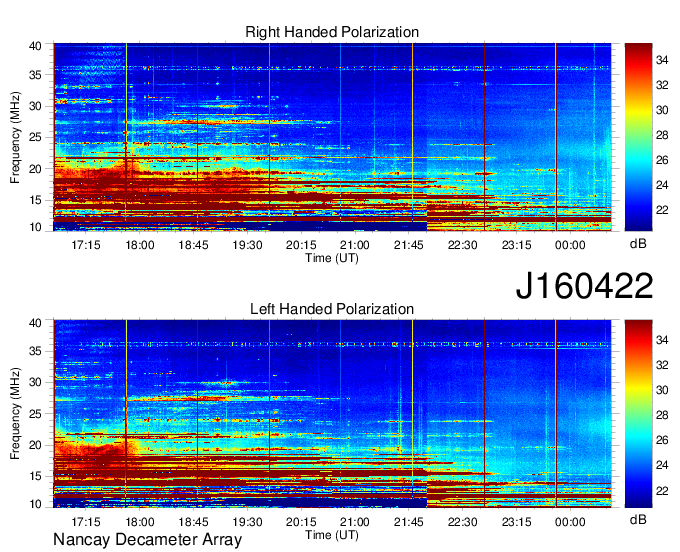This screenshot has width=680, height=552.
Task: Click 30 dB tick on Right Handed color bar
Action: 662,110
